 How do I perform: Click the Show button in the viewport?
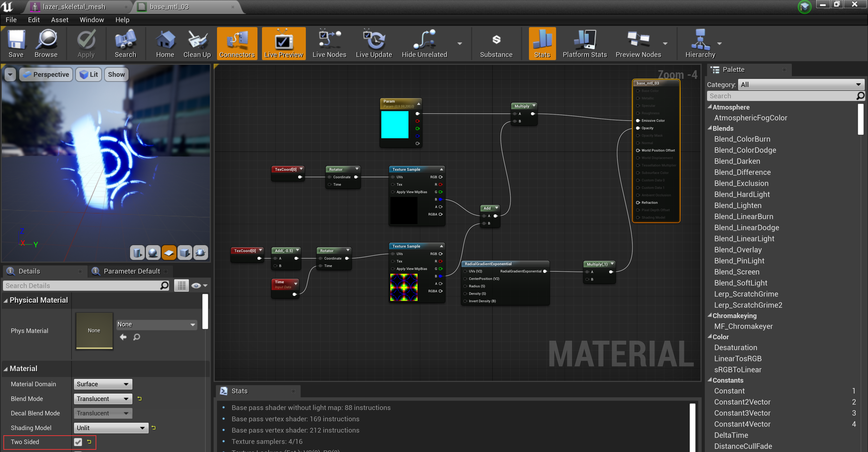tap(116, 74)
